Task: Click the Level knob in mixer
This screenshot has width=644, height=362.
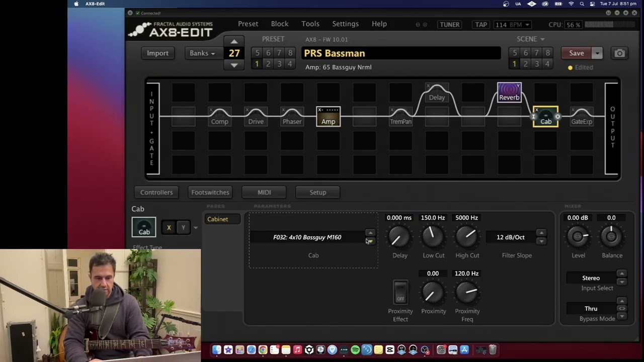Action: (x=578, y=236)
